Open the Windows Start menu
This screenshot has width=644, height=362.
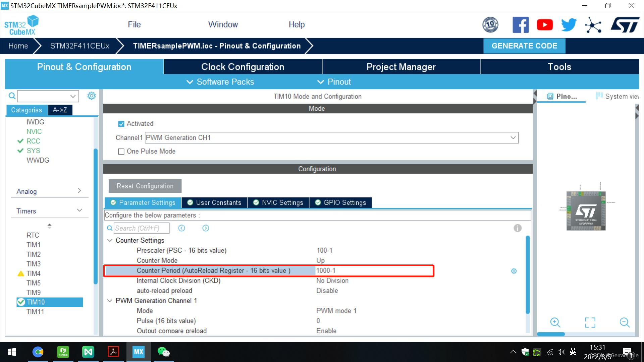pos(12,352)
